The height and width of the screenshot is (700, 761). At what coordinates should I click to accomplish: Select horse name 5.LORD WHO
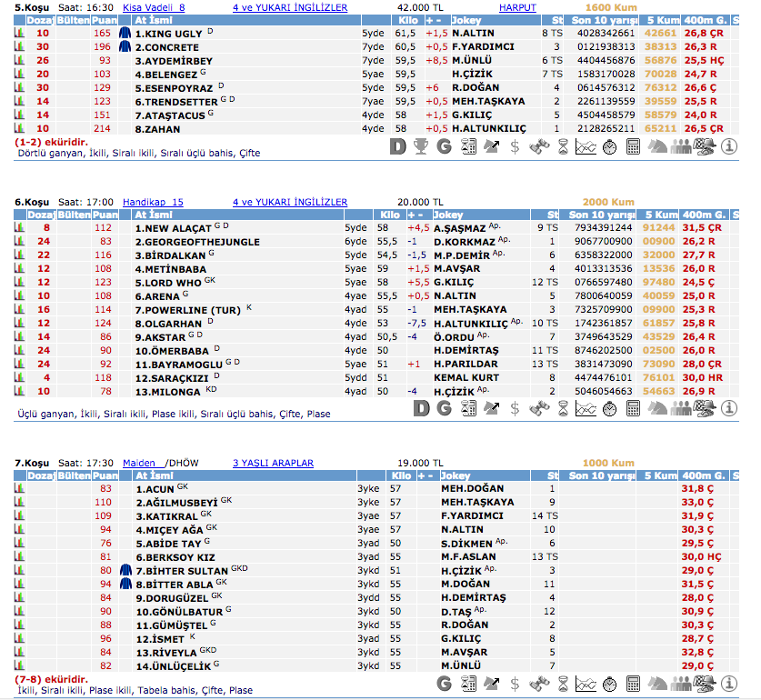(168, 283)
